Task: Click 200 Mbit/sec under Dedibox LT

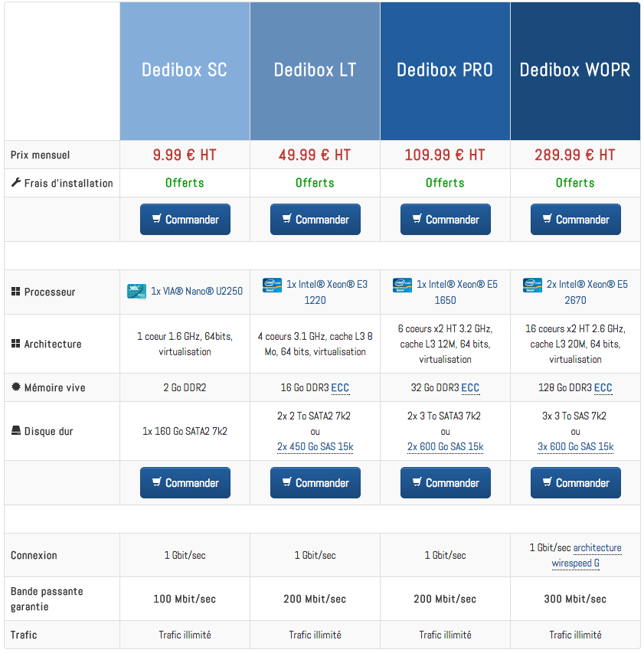Action: pyautogui.click(x=315, y=599)
